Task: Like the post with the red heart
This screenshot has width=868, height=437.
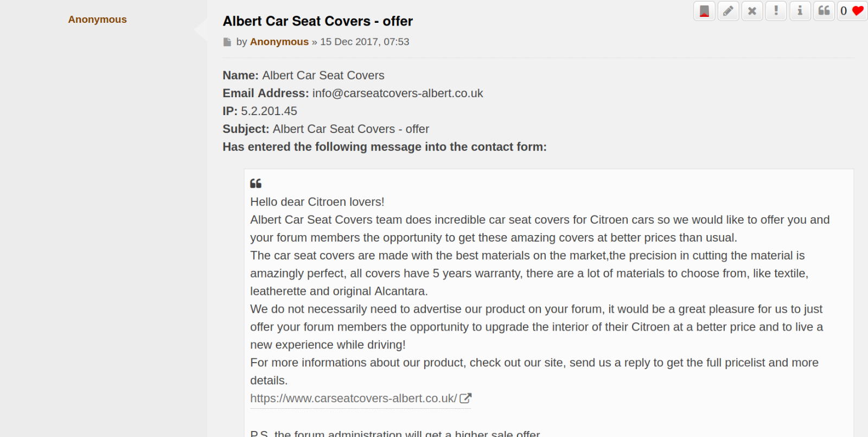Action: point(858,11)
